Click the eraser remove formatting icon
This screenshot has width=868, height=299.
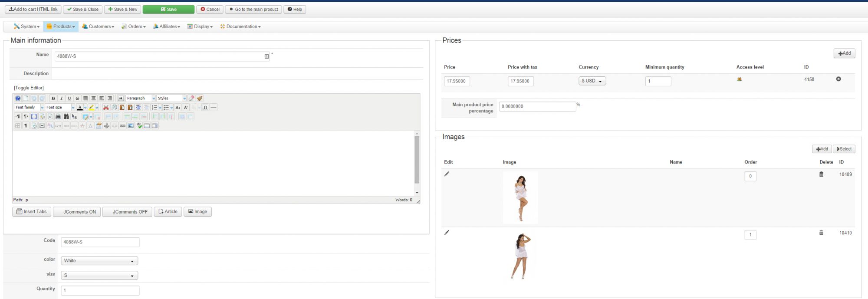[191, 99]
